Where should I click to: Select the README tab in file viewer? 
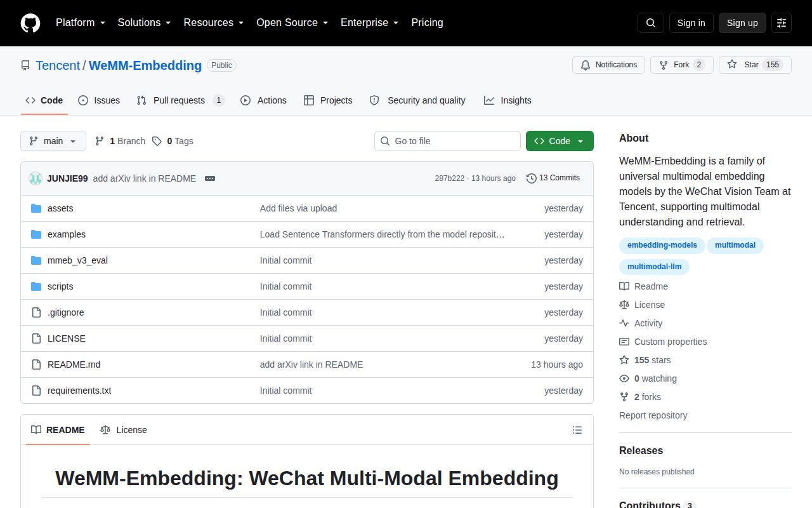pos(58,430)
